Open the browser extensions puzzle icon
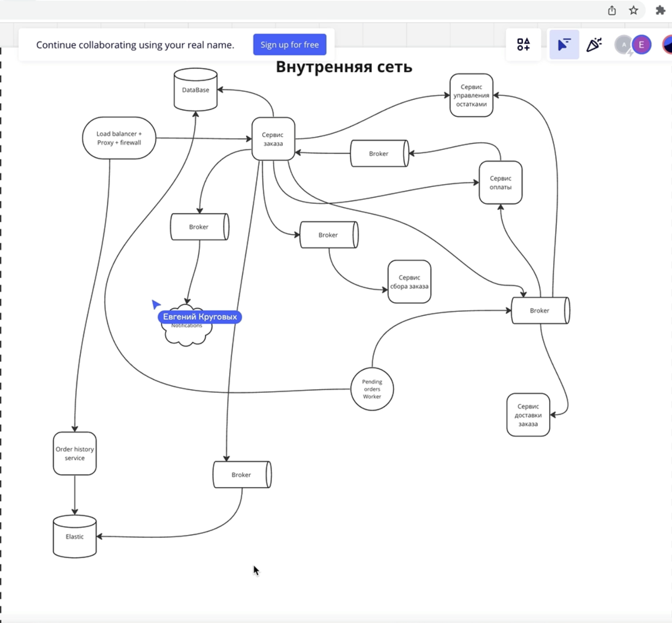 pyautogui.click(x=660, y=10)
